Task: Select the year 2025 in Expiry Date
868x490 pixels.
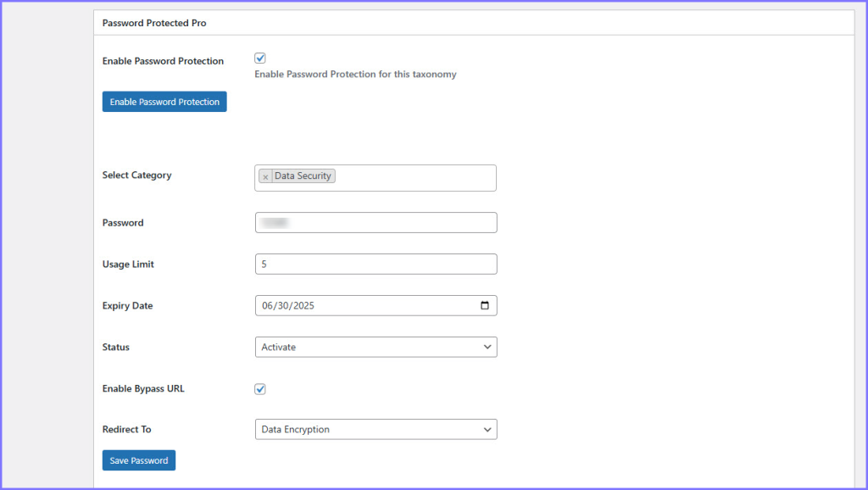Action: pos(302,305)
